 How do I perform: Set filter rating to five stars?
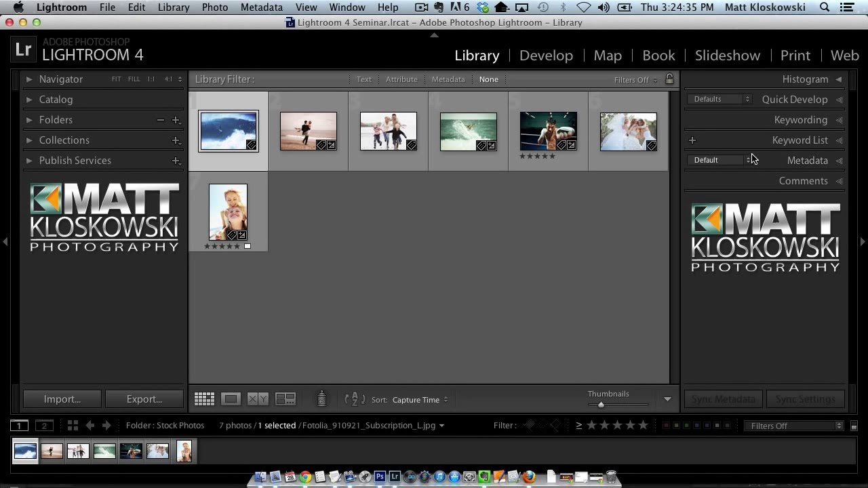(x=644, y=426)
